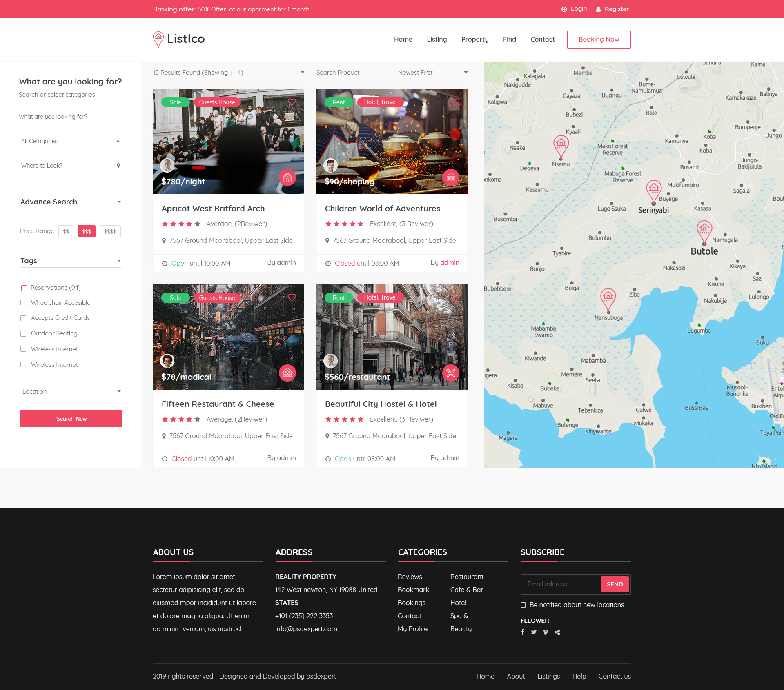The height and width of the screenshot is (690, 784).
Task: Open the Property menu item
Action: [475, 40]
